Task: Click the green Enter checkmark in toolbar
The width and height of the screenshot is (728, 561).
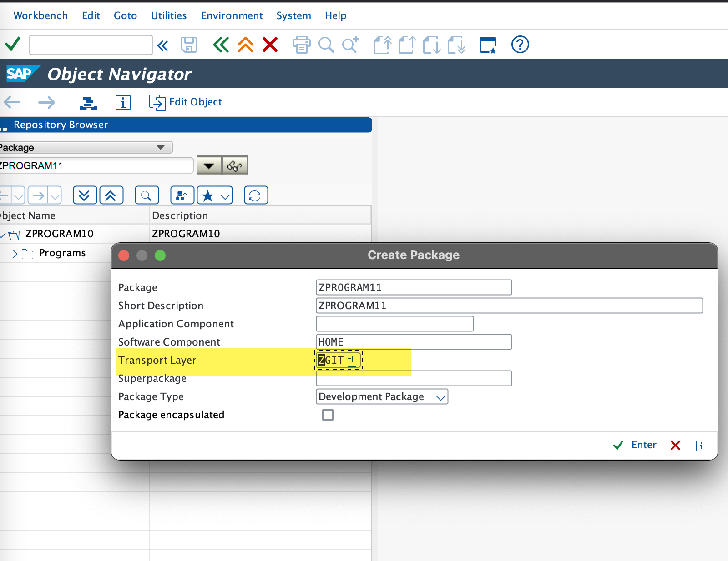Action: coord(12,44)
